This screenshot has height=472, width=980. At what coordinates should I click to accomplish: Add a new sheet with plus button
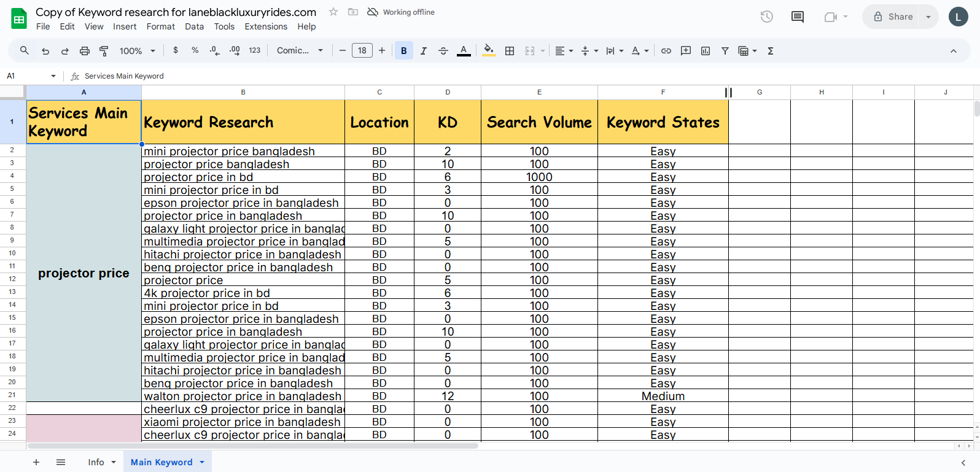36,462
